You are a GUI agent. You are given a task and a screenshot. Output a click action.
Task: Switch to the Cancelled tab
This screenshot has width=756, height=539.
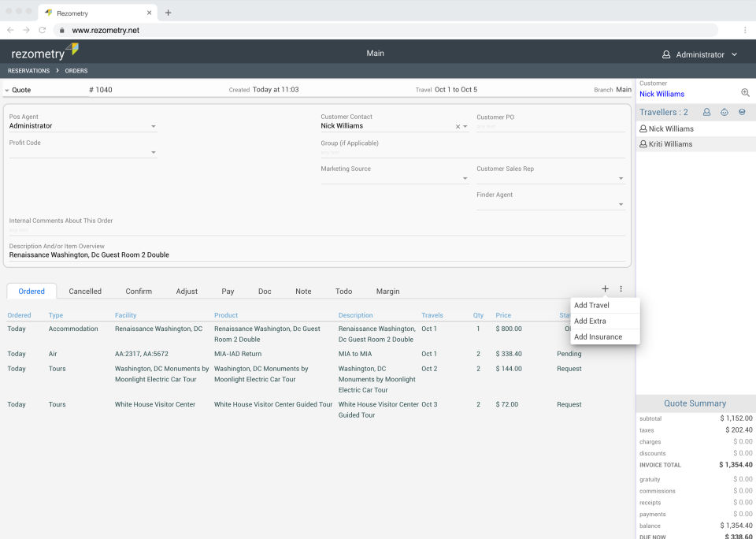tap(85, 292)
